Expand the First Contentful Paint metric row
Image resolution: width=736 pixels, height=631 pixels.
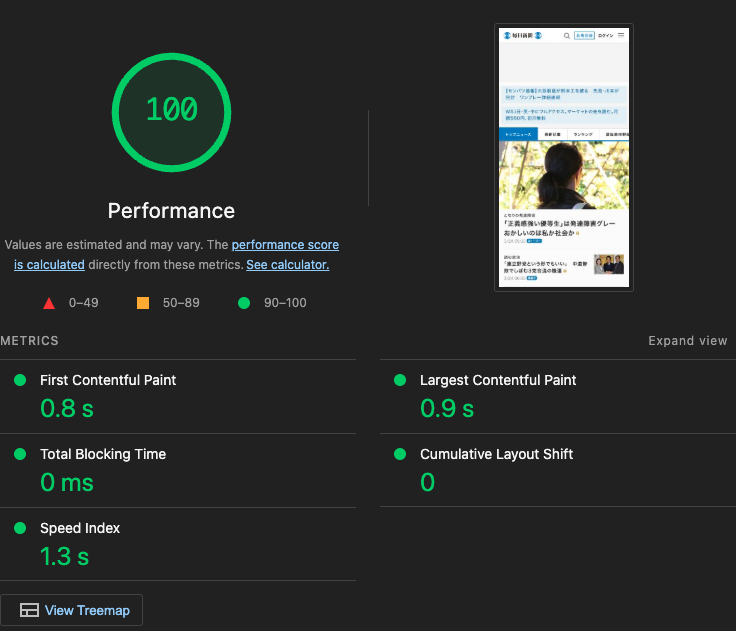coord(108,380)
